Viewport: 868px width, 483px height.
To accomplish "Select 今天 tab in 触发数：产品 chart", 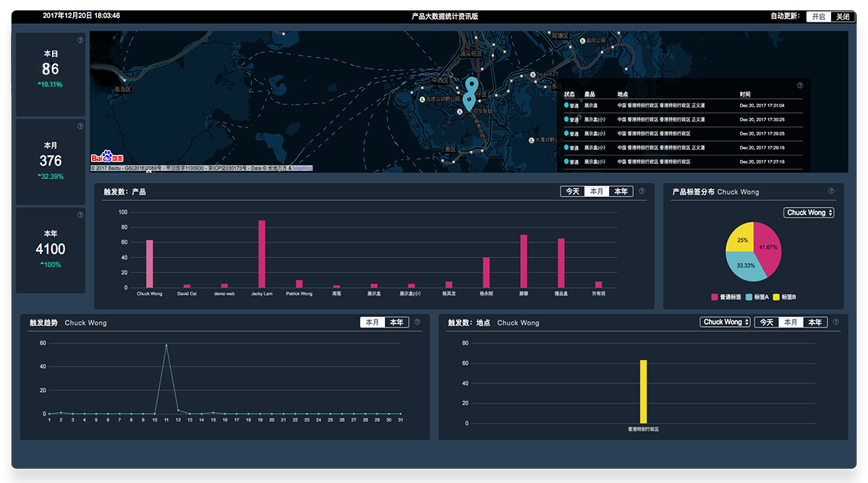I will (x=572, y=192).
